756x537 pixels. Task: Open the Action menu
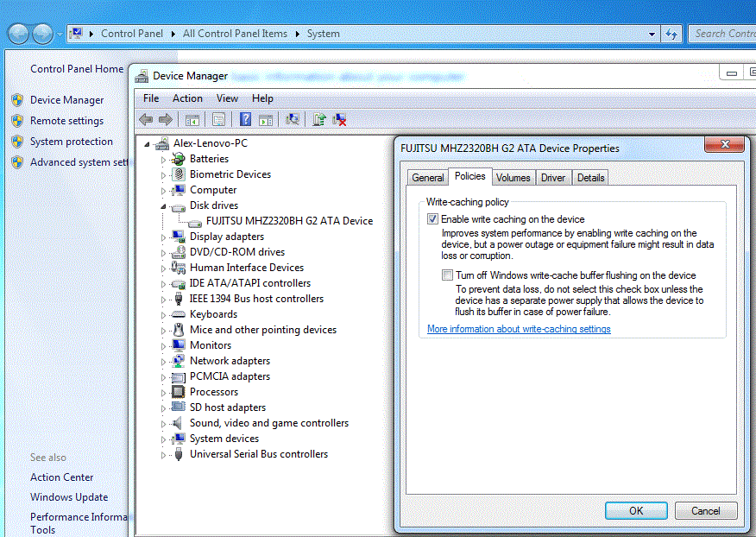pyautogui.click(x=187, y=98)
